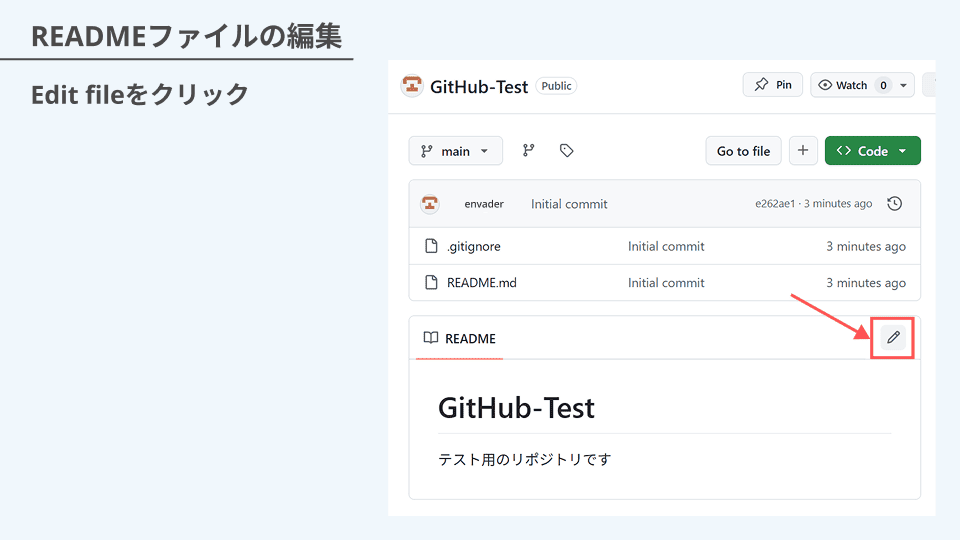The height and width of the screenshot is (540, 960).
Task: Open the Watch options dropdown arrow
Action: [903, 85]
